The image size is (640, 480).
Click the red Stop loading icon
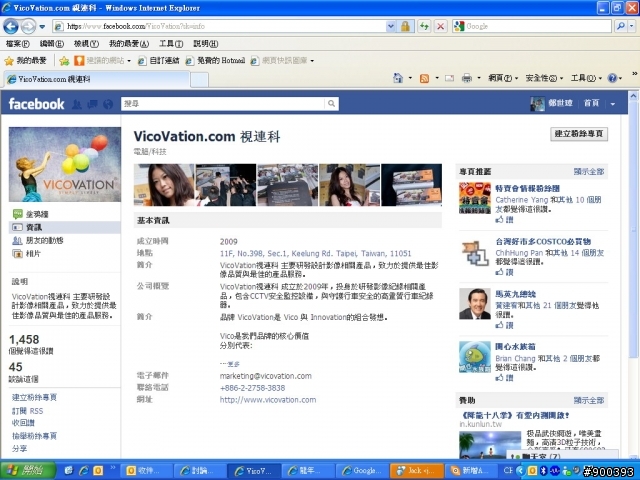(440, 27)
